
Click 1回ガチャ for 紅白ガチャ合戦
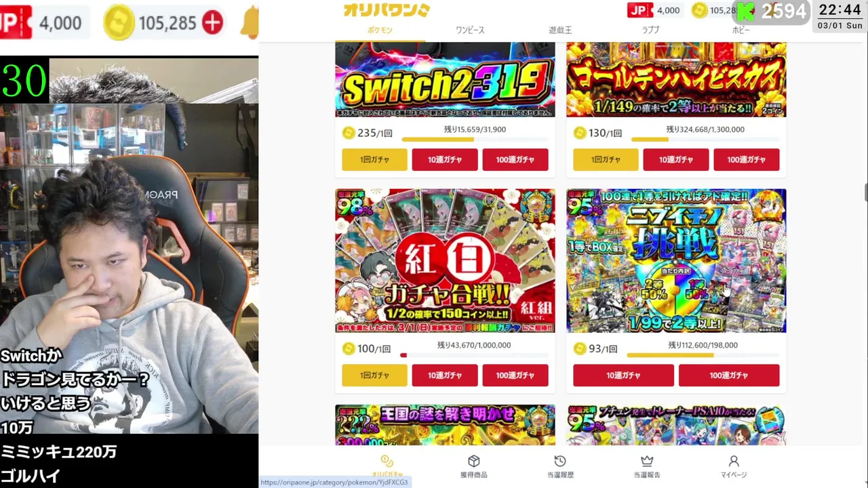(x=374, y=375)
